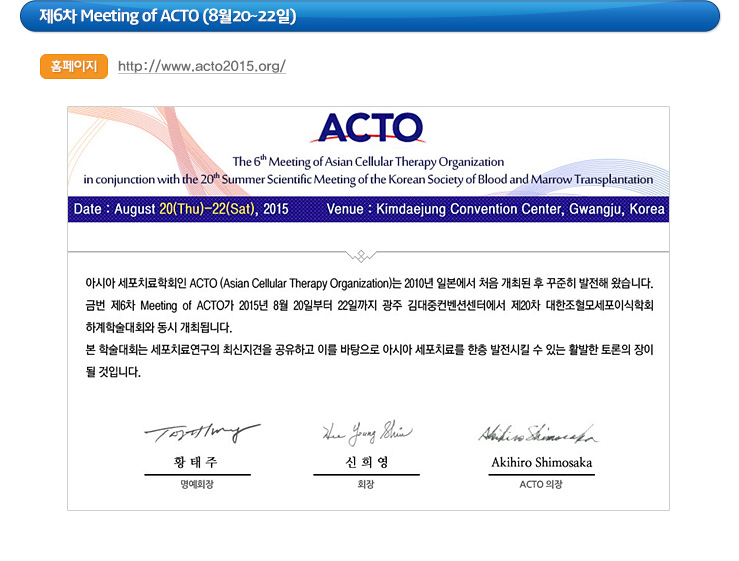Image resolution: width=739 pixels, height=561 pixels.
Task: Click the 'in conjunction with the 20th Summer Scientific Meeting' line
Action: [368, 180]
